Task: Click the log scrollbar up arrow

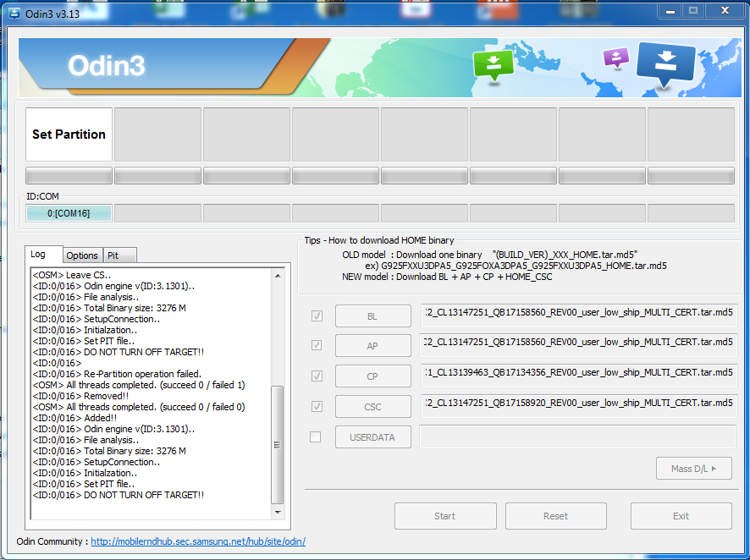Action: point(278,276)
